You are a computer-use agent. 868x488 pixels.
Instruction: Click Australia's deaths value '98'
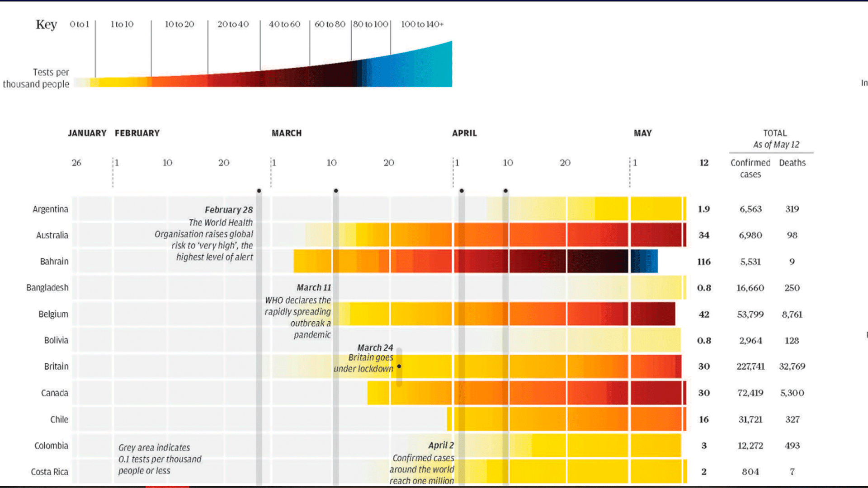[x=792, y=235]
